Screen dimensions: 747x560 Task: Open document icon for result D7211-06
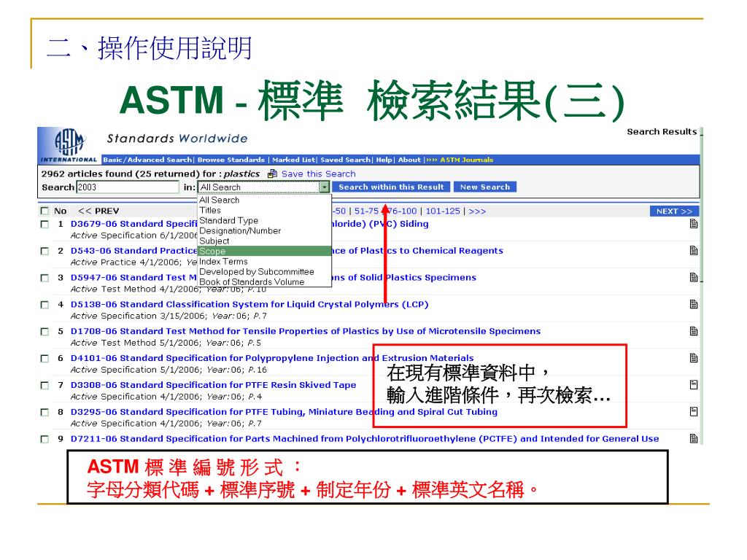pos(694,438)
